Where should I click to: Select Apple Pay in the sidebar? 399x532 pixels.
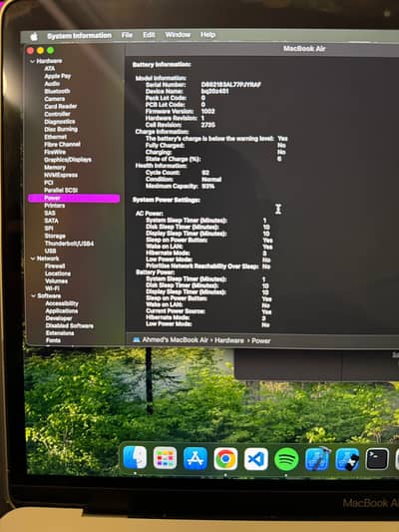pos(58,76)
